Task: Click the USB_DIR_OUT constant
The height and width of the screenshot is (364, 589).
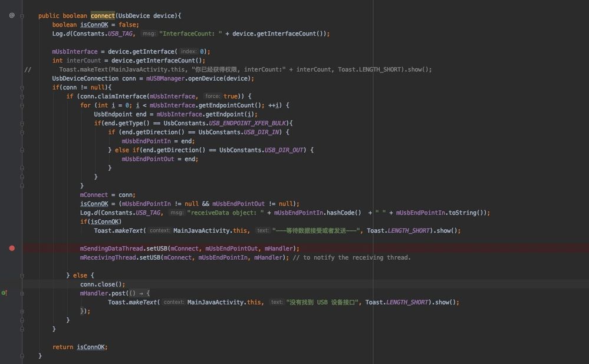Action: tap(284, 150)
